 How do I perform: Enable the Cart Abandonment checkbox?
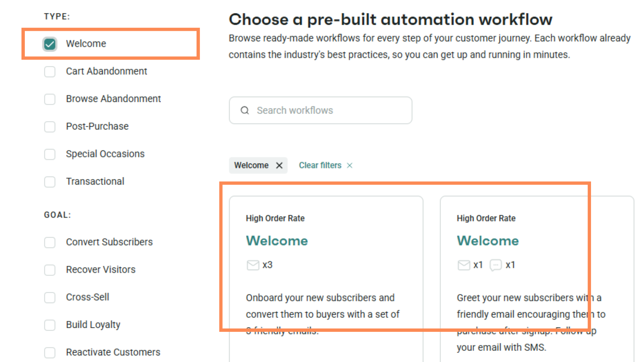pos(50,71)
